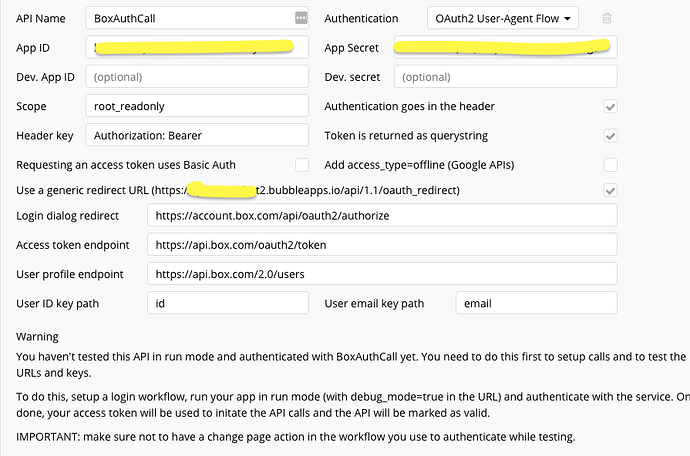Click the User ID key path field

coord(228,303)
